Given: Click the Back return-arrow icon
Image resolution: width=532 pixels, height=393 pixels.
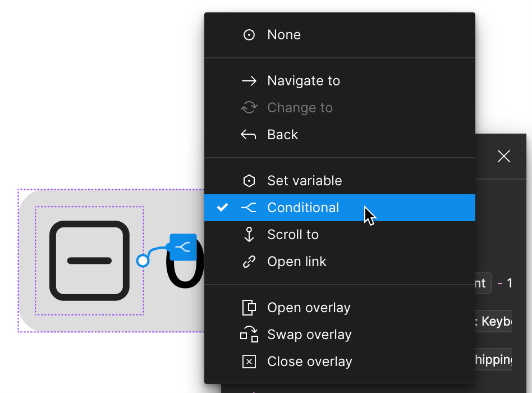Looking at the screenshot, I should click(249, 134).
